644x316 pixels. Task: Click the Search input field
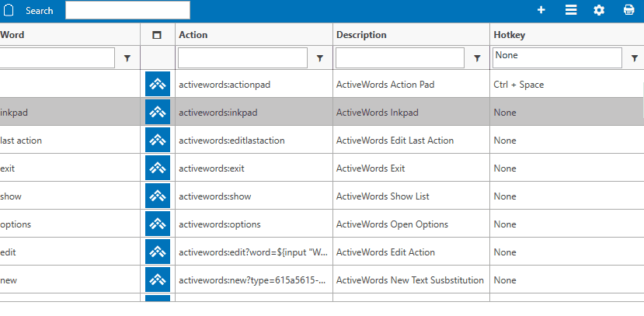[x=127, y=10]
